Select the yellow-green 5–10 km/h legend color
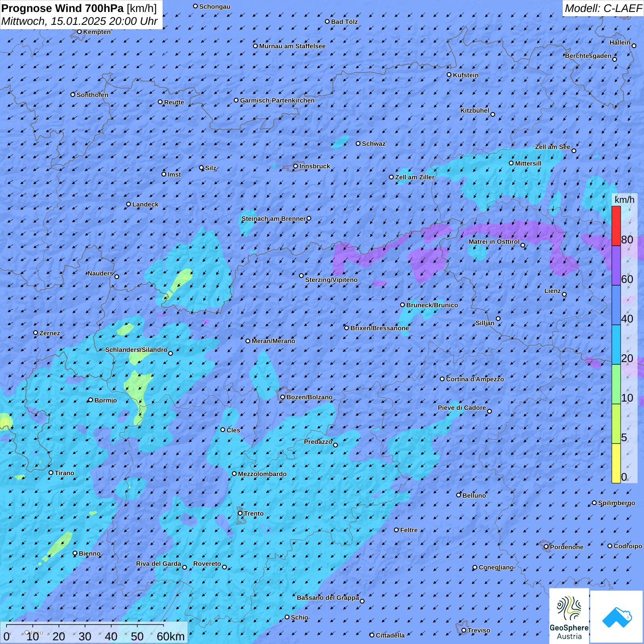Image resolution: width=644 pixels, height=644 pixels. [616, 424]
